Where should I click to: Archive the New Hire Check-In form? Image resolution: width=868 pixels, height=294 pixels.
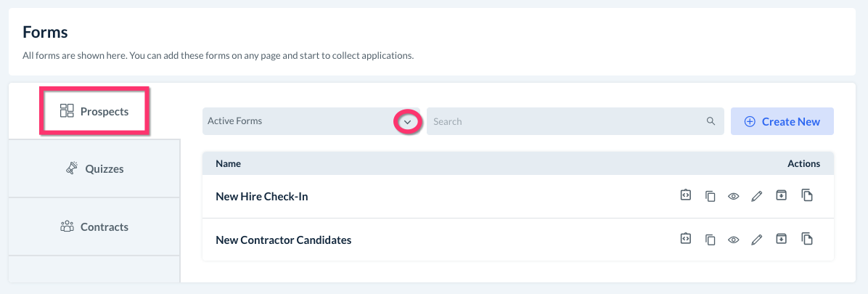(781, 196)
